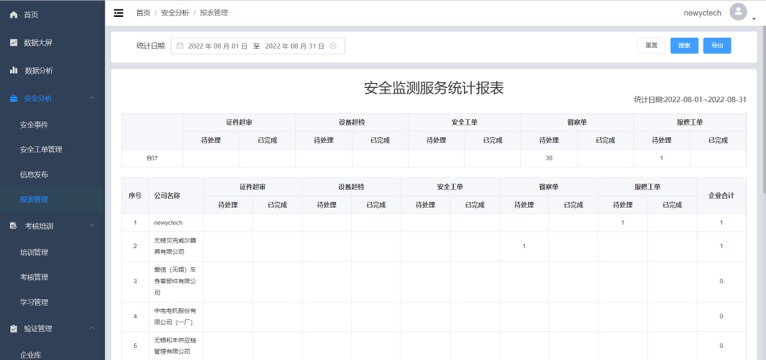The image size is (766, 360).
Task: Click the newyctech username in header
Action: (702, 13)
